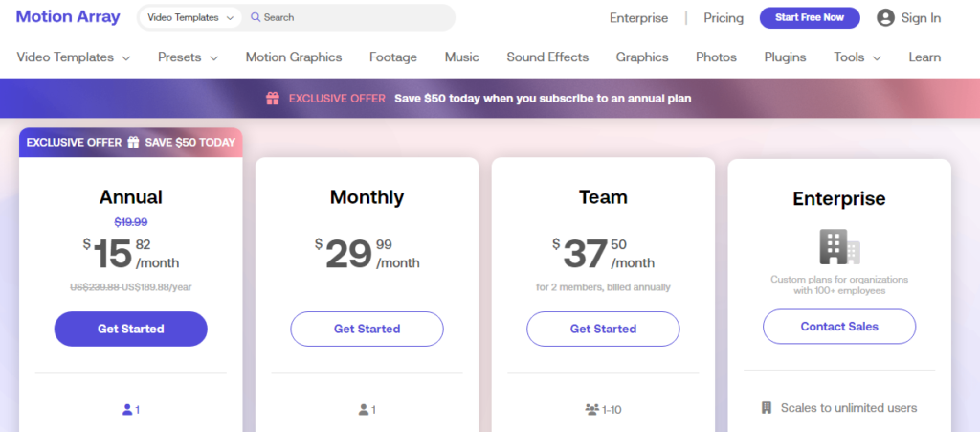
Task: Click Get Started on the Annual plan
Action: 130,329
